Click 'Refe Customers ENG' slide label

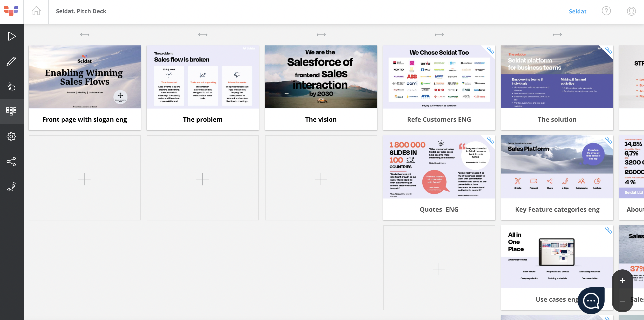tap(439, 119)
